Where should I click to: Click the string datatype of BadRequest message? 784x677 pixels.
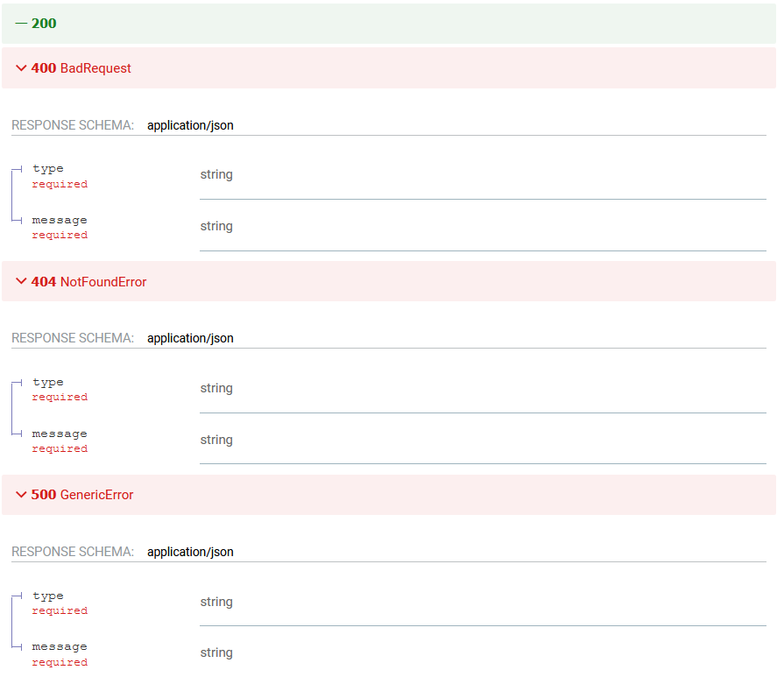(216, 226)
